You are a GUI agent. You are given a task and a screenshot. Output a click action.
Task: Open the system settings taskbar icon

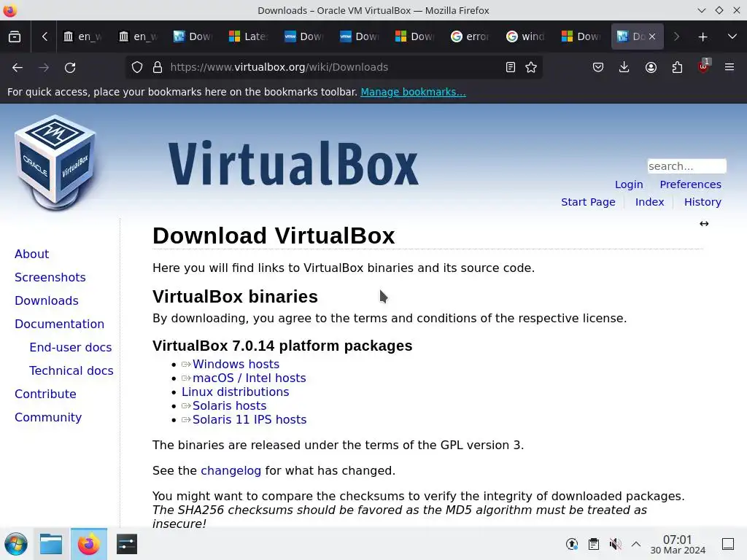(127, 544)
